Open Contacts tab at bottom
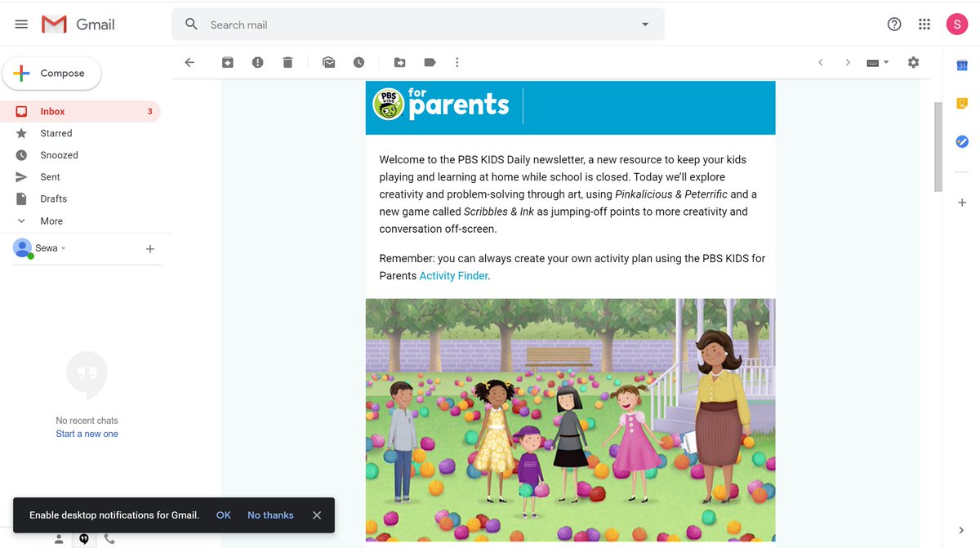The height and width of the screenshot is (548, 980). (59, 539)
